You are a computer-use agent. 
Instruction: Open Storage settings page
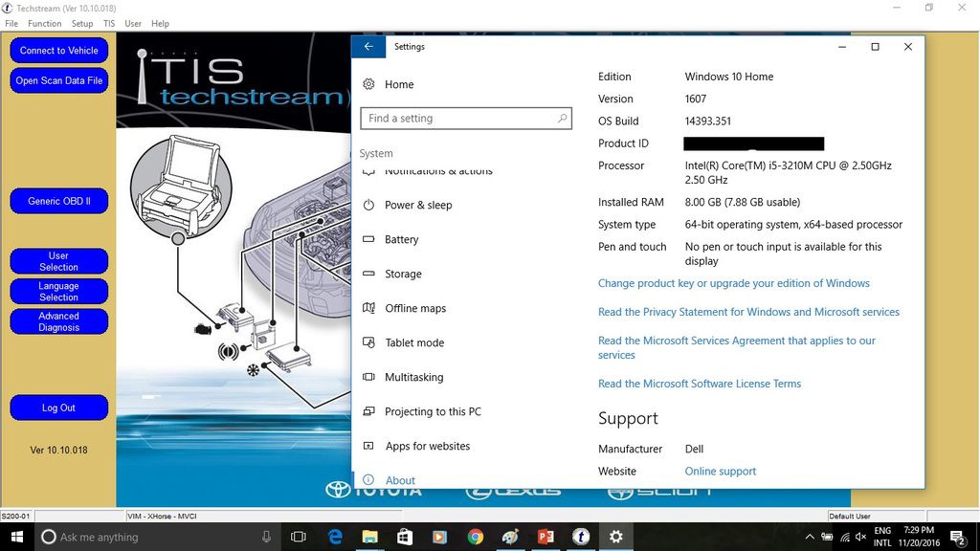tap(403, 274)
